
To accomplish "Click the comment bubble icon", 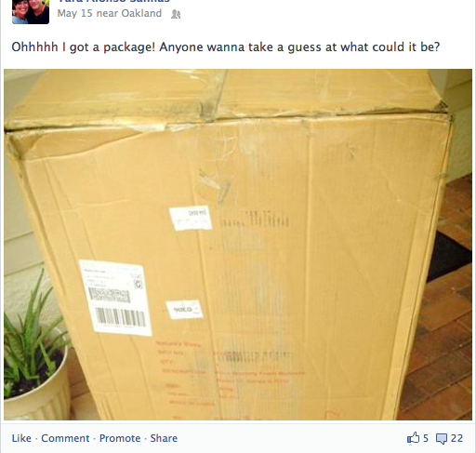I will pyautogui.click(x=442, y=439).
